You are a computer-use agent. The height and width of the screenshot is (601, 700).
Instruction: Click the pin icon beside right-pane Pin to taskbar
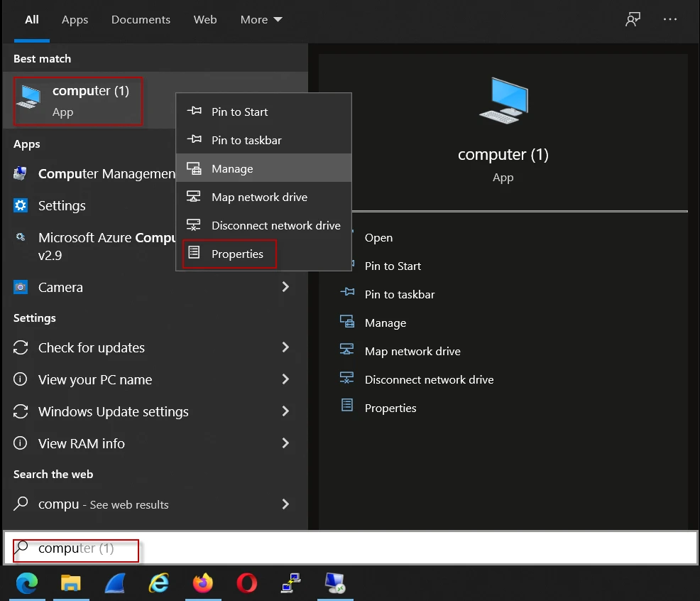(347, 292)
